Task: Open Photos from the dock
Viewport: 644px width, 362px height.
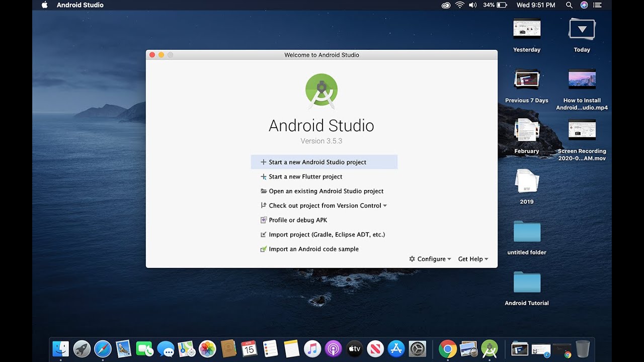Action: [207, 348]
